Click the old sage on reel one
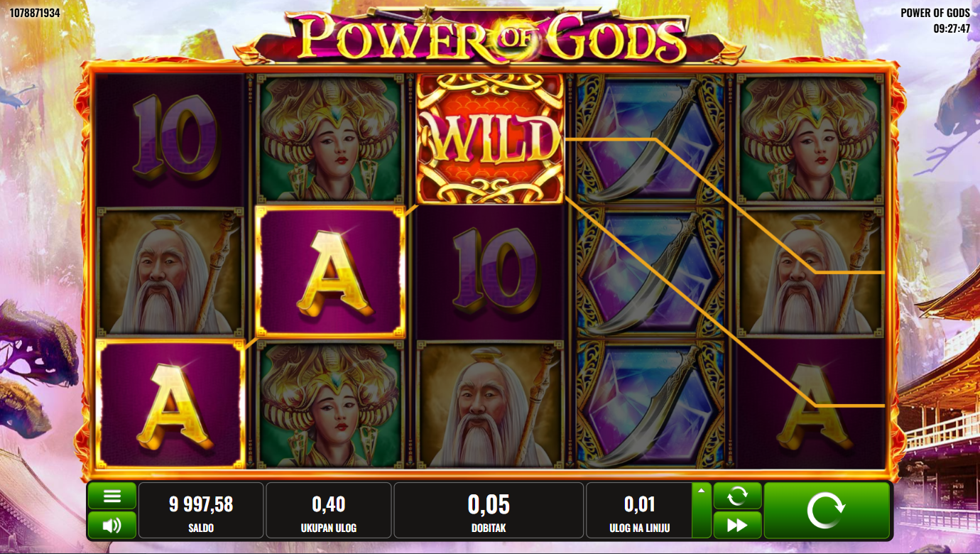Screen dimensions: 980x554 pos(170,271)
